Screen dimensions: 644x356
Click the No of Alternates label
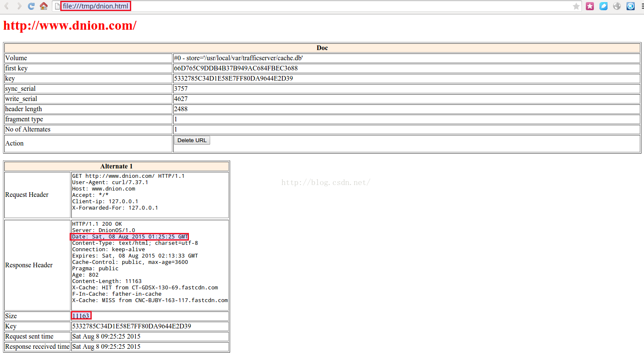[28, 129]
